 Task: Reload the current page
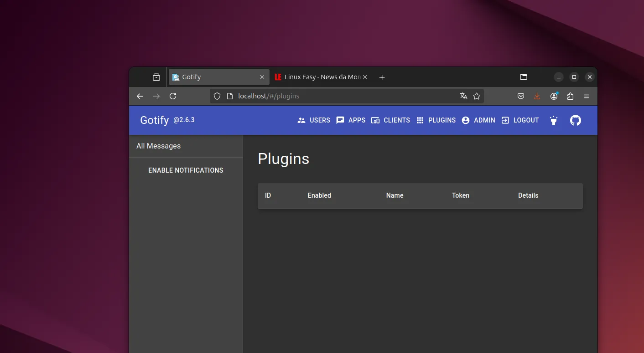173,96
